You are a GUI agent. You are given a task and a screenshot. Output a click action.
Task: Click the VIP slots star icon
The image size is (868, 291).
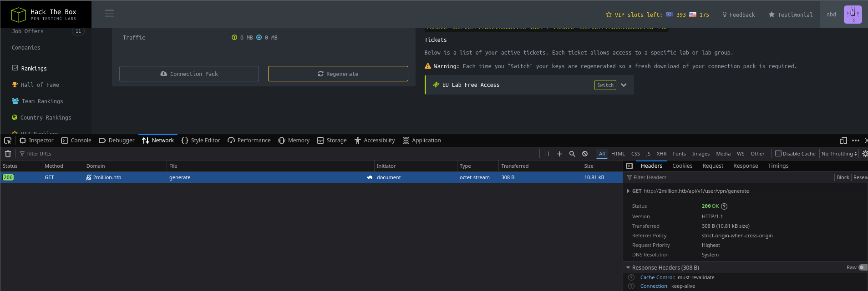tap(609, 15)
